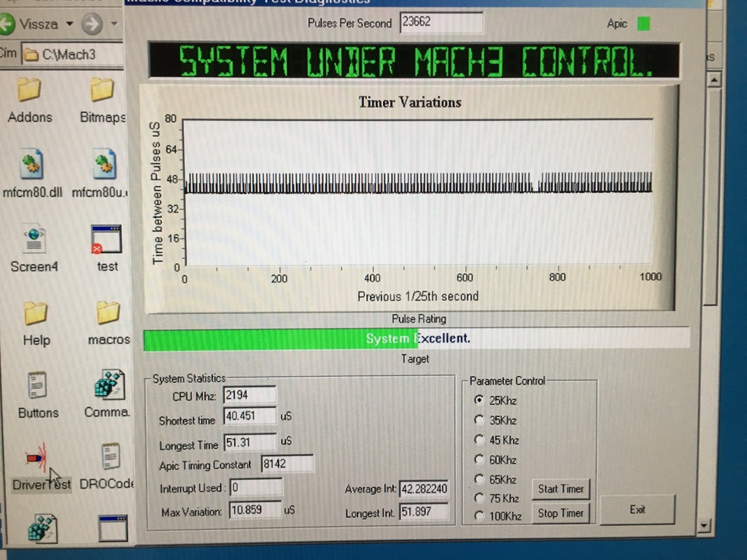Choose the 100Khz radio option
This screenshot has height=560, width=747.
pyautogui.click(x=478, y=516)
